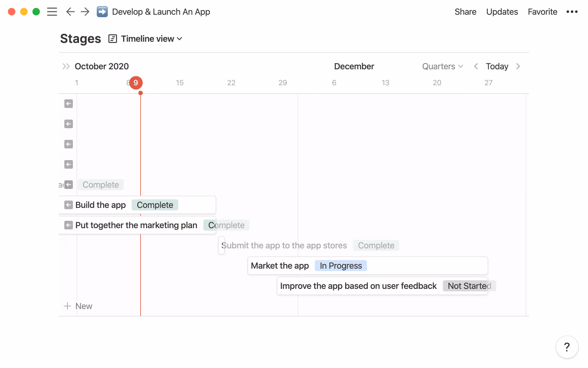Open page options via the three-dot menu
The image size is (588, 368).
[x=572, y=12]
